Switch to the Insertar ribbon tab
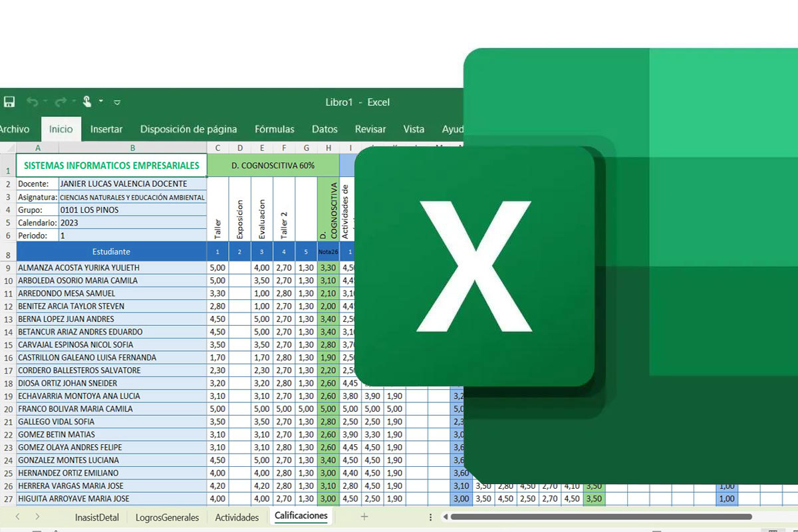This screenshot has height=532, width=798. click(106, 129)
